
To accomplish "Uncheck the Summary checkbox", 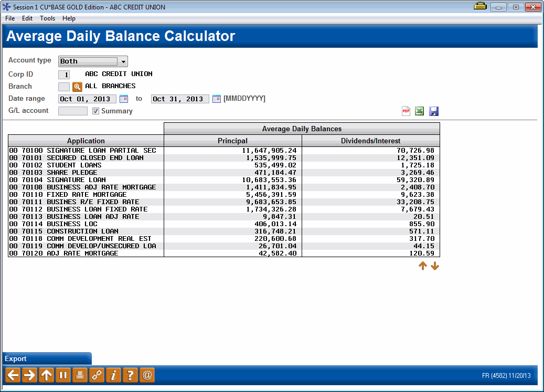I will (95, 111).
